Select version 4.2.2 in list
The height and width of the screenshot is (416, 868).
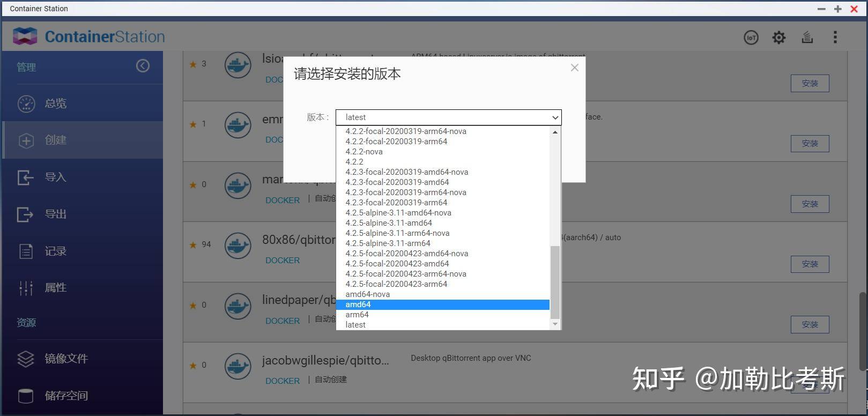pyautogui.click(x=443, y=162)
